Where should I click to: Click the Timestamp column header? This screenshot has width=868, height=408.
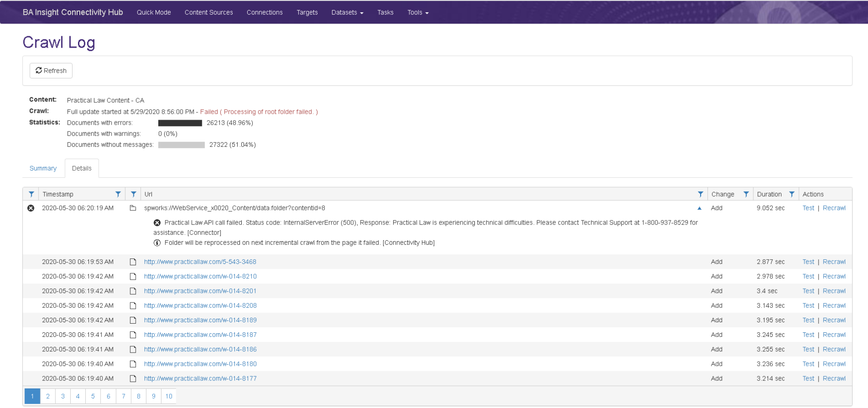point(58,194)
